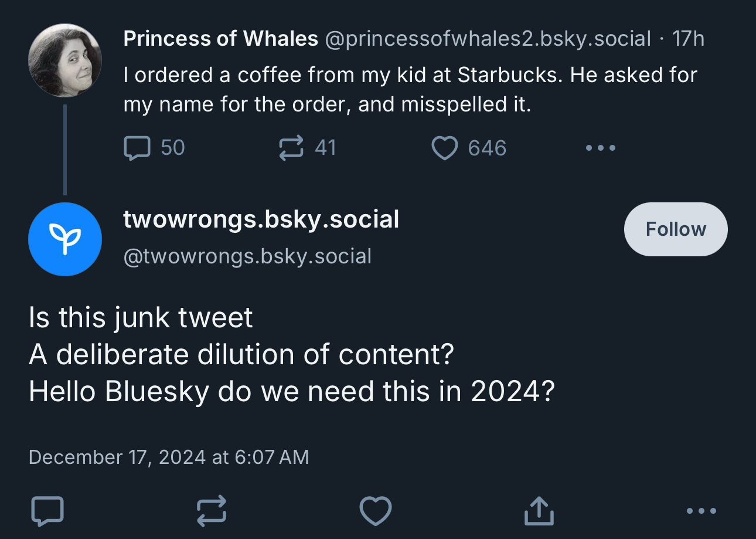
Task: Open Princess of Whales profile avatar
Action: tap(64, 60)
